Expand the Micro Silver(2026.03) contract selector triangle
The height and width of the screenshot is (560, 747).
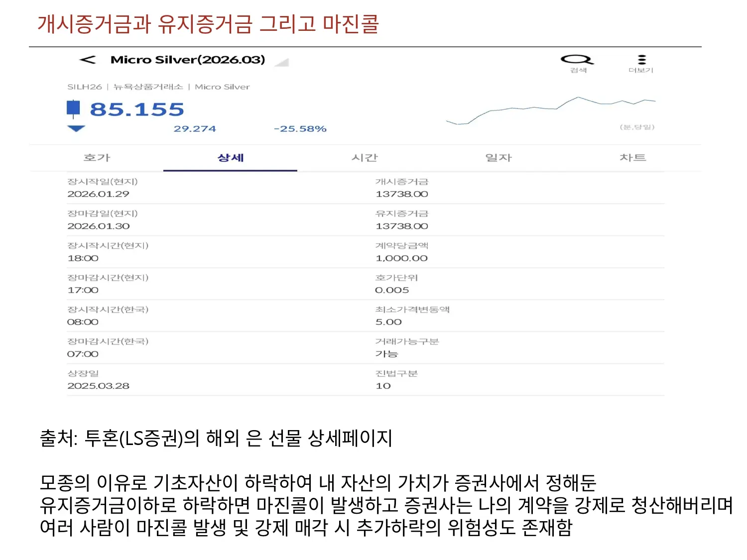[282, 62]
